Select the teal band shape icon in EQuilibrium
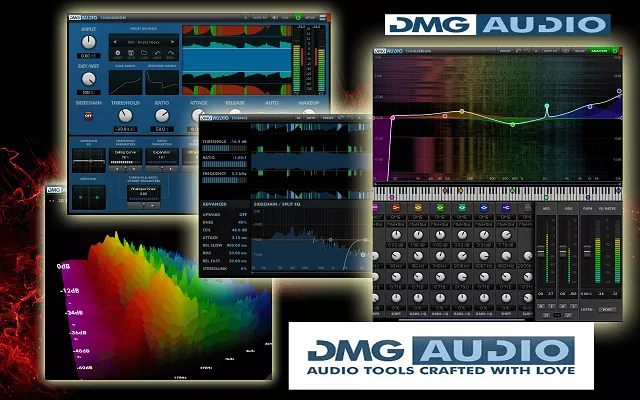 click(x=462, y=208)
